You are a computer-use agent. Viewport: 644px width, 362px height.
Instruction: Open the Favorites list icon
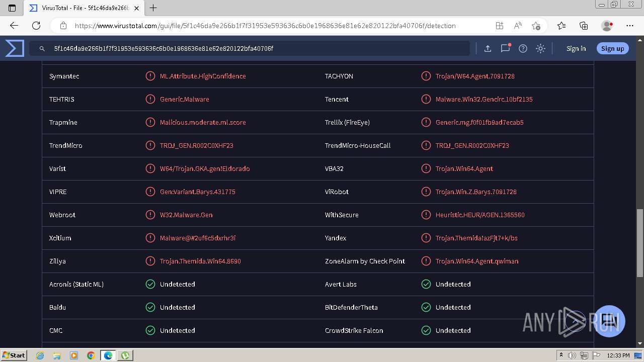(x=561, y=26)
